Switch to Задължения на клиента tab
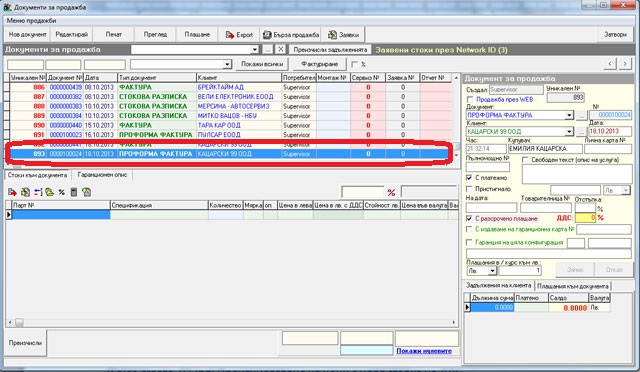 pyautogui.click(x=498, y=285)
